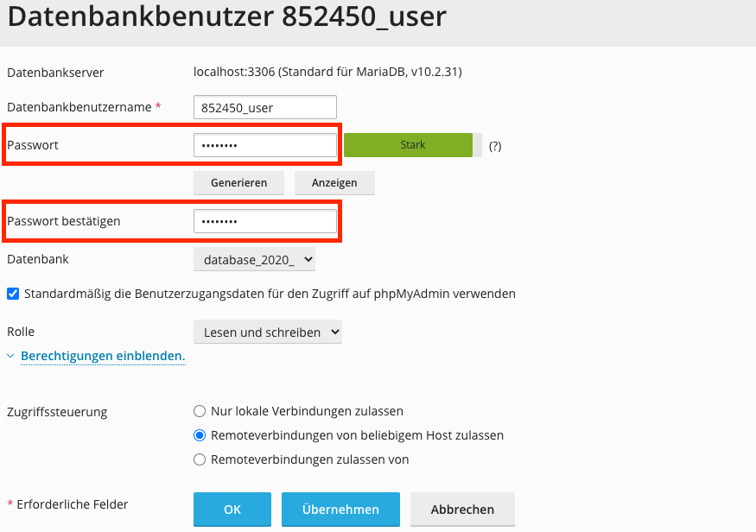
Task: Toggle the phpMyAdmin default credentials checkbox
Action: tap(13, 294)
